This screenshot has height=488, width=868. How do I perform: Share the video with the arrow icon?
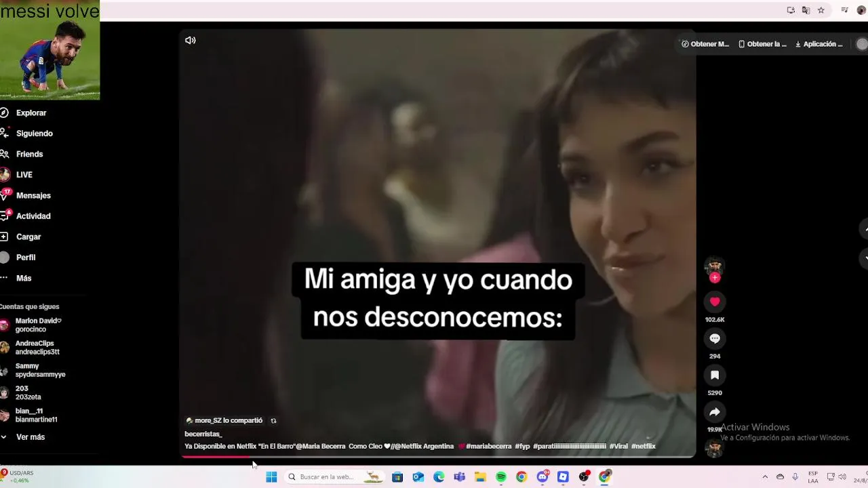coord(715,411)
